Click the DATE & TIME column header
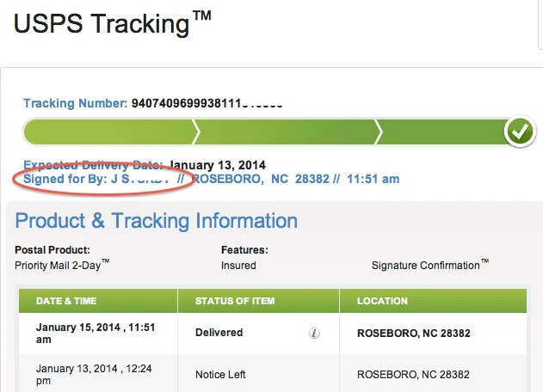 click(66, 301)
